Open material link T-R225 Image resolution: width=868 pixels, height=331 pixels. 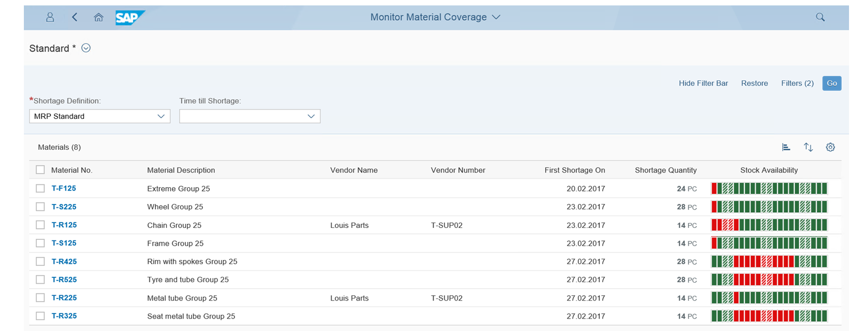[64, 297]
